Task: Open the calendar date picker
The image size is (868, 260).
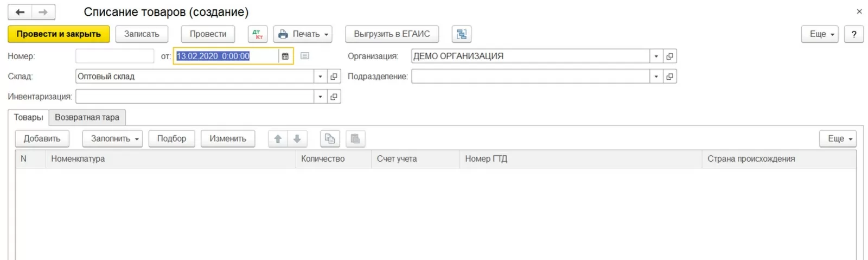Action: tap(285, 56)
